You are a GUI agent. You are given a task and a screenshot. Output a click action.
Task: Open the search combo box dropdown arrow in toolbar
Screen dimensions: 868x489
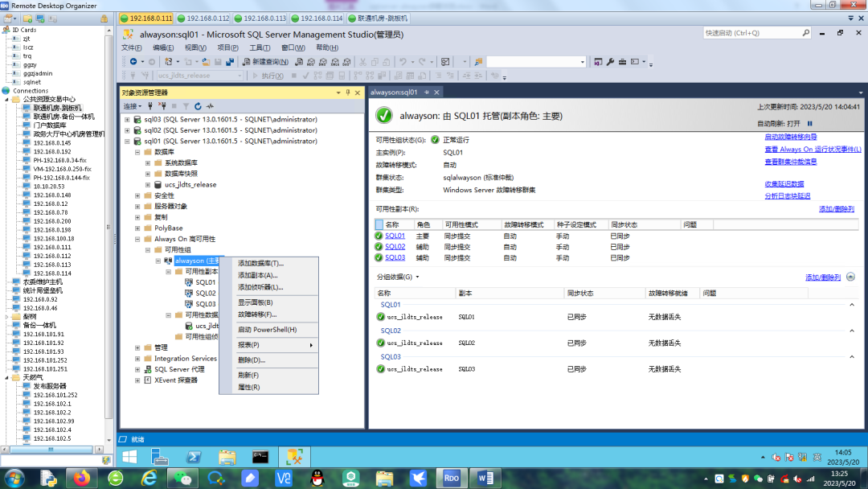583,62
